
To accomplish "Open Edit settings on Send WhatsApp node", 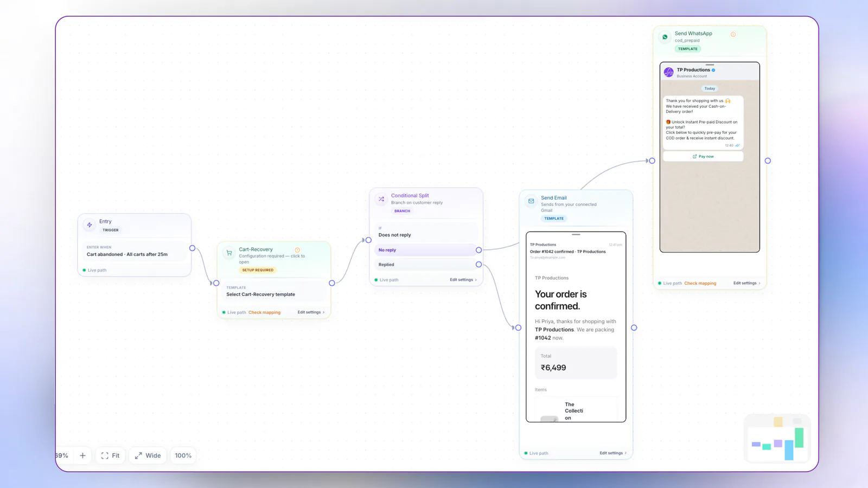I will pyautogui.click(x=747, y=283).
